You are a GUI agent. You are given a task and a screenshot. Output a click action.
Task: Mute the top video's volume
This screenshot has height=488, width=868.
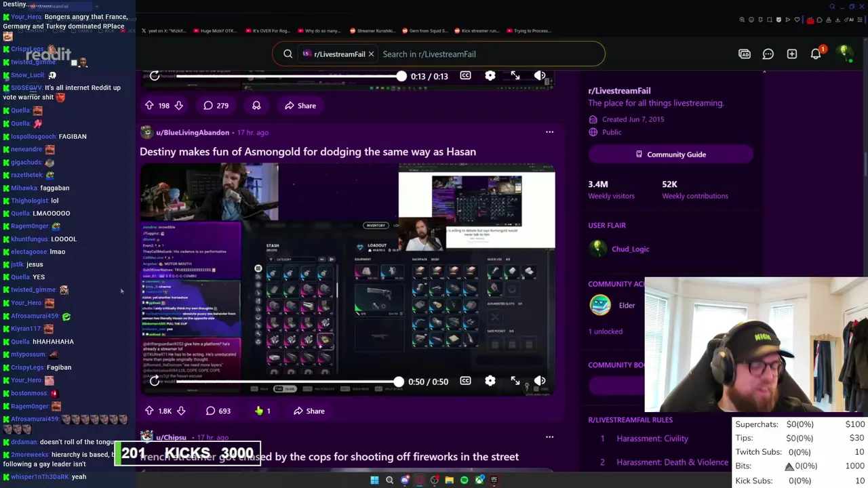pos(540,76)
